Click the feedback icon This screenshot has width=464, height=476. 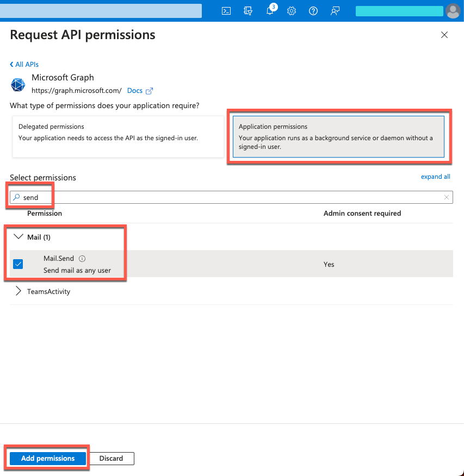(x=335, y=10)
